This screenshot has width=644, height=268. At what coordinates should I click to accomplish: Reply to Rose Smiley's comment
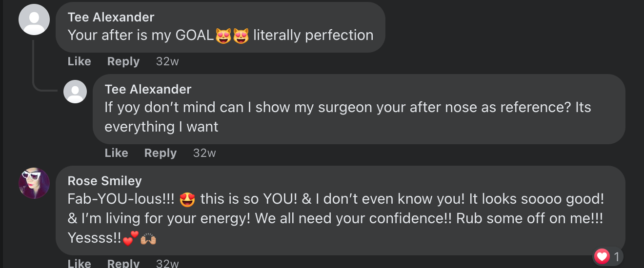[123, 264]
